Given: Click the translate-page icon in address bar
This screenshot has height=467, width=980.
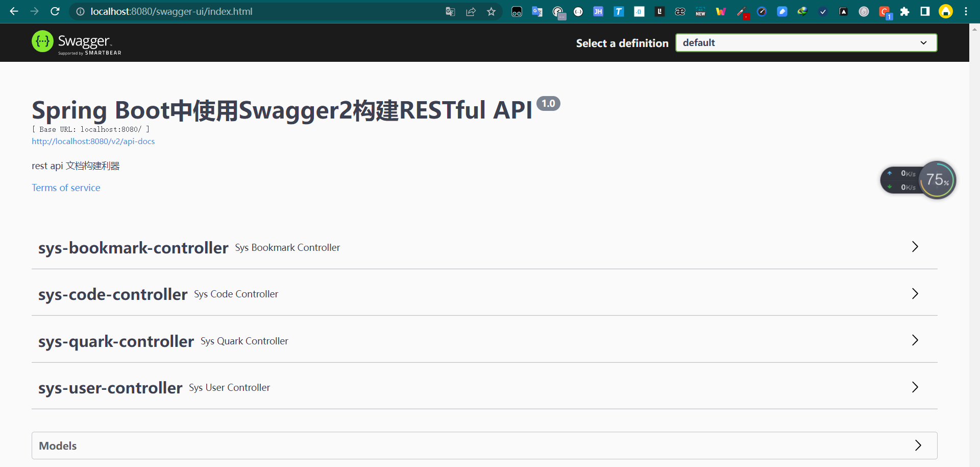Looking at the screenshot, I should 450,11.
